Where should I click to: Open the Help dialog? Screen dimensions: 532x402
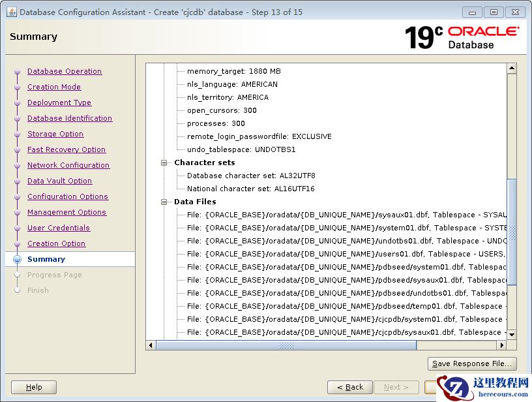pyautogui.click(x=34, y=387)
